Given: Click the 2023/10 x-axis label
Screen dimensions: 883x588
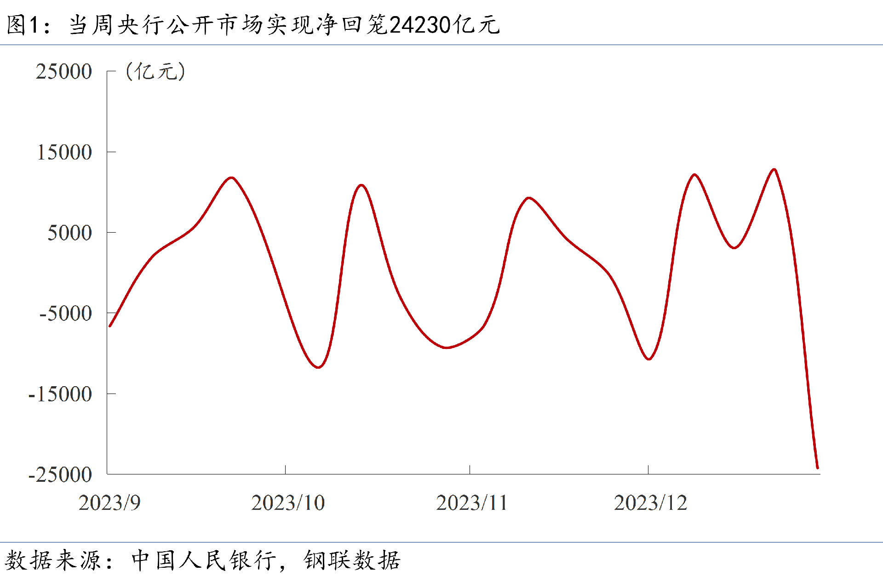Looking at the screenshot, I should coord(288,503).
